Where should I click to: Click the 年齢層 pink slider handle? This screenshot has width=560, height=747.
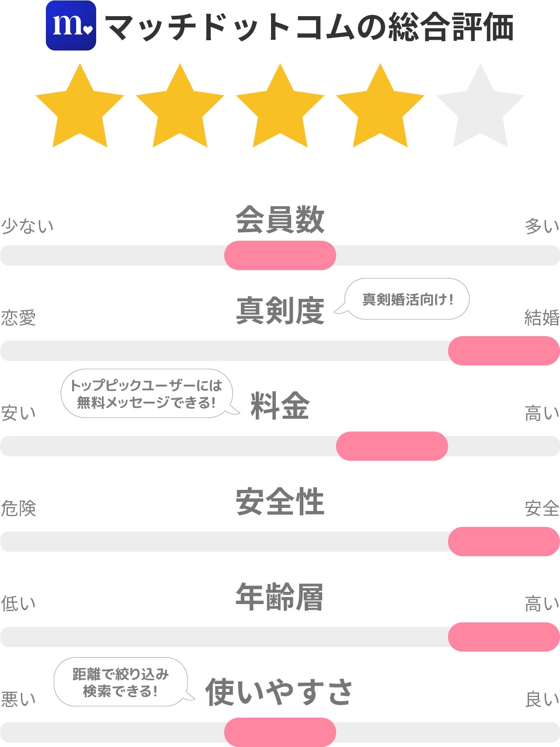click(x=504, y=637)
